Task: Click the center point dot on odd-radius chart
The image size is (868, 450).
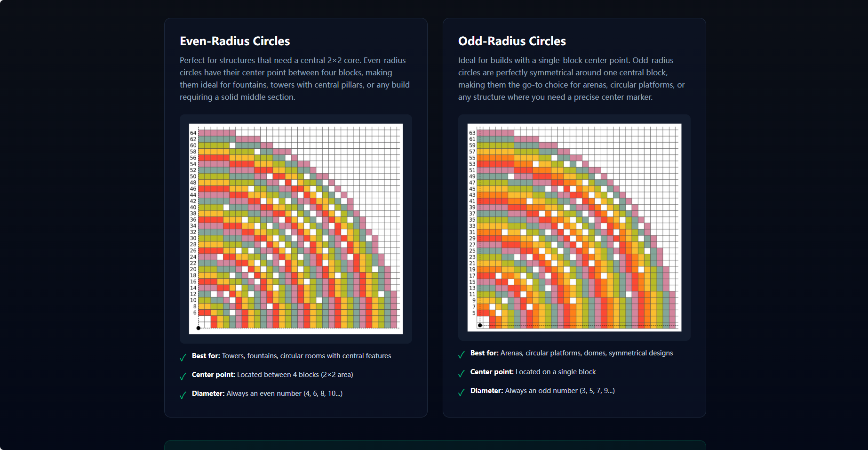Action: point(479,324)
